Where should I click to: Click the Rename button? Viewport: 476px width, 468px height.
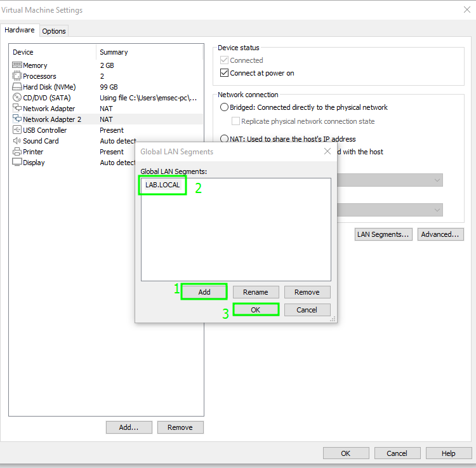(256, 292)
